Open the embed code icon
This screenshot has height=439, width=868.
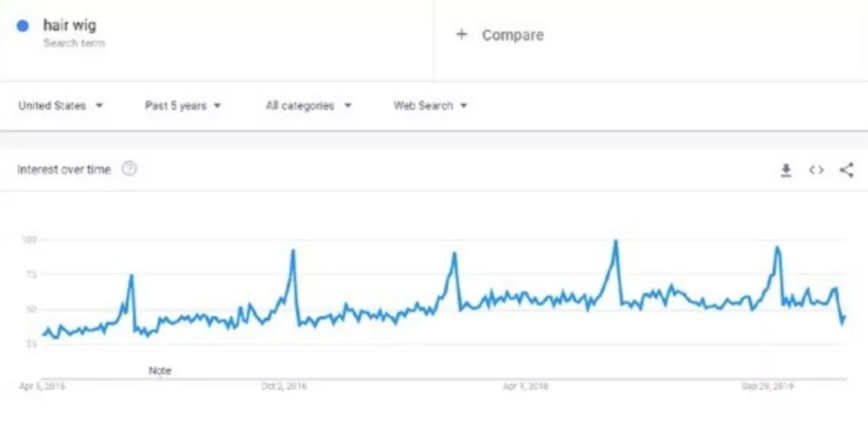pyautogui.click(x=817, y=170)
